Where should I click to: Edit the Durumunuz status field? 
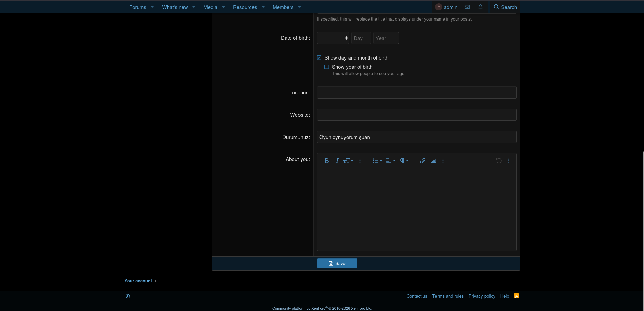[x=417, y=137]
